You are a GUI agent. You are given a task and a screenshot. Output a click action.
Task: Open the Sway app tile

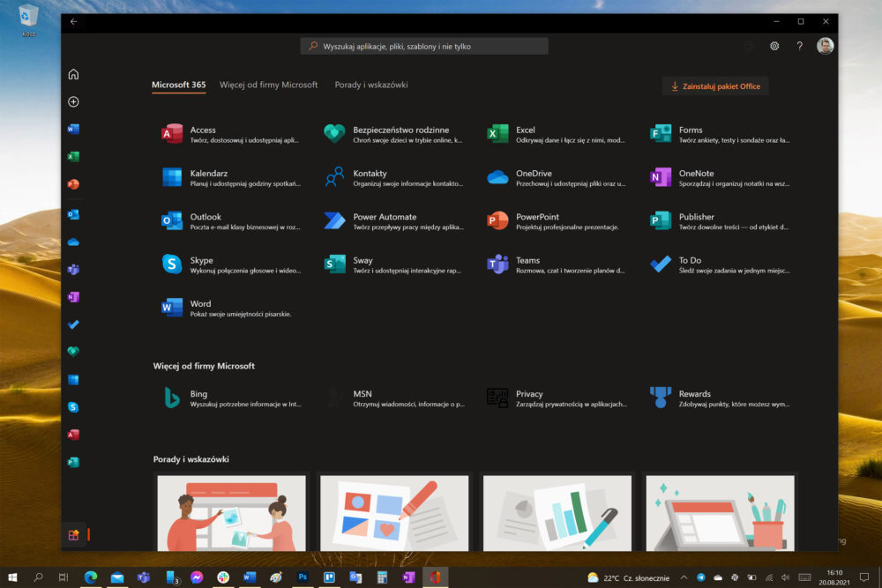[x=393, y=264]
